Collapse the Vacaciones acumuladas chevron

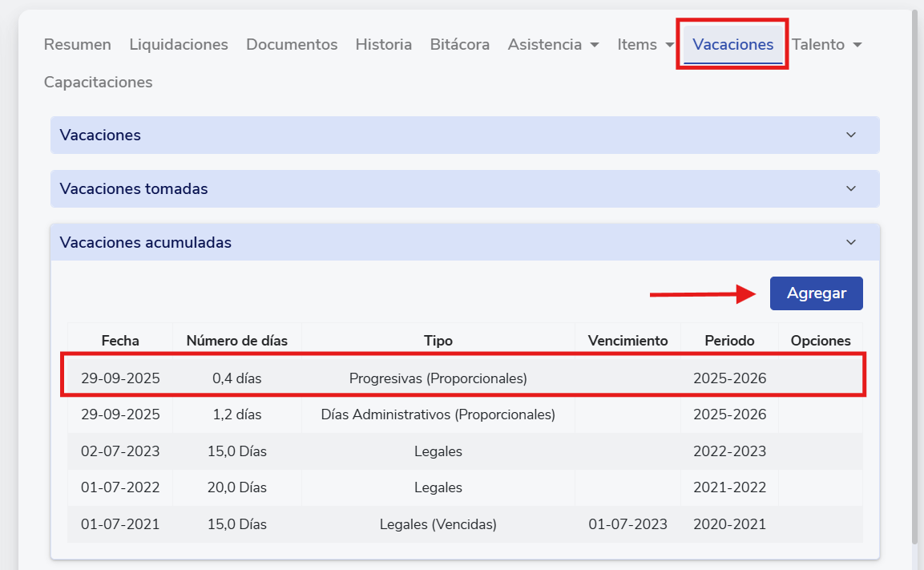coord(851,242)
